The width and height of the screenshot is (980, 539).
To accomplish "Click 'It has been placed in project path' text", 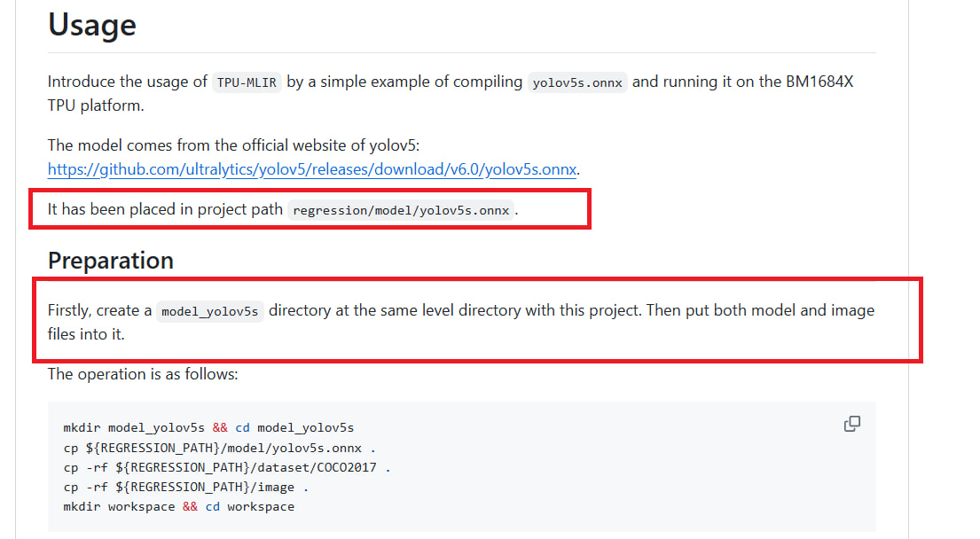I will tap(165, 210).
